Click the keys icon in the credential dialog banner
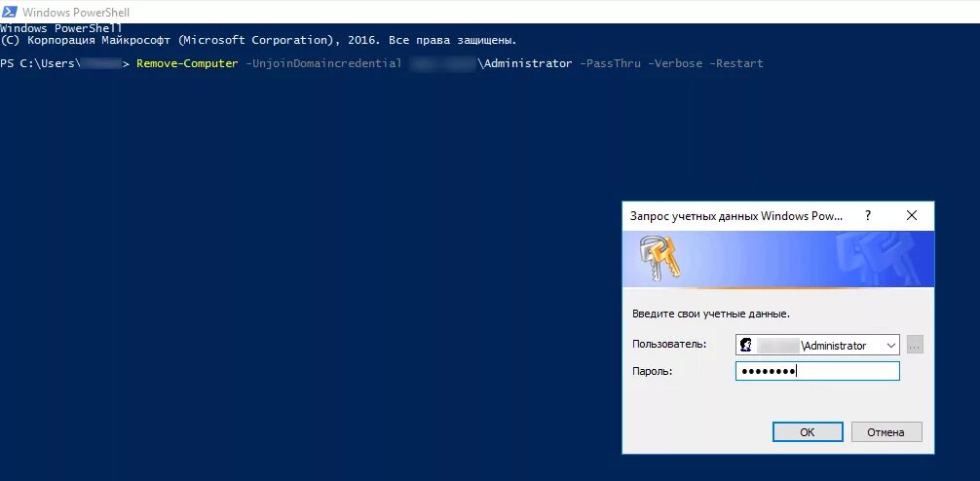Viewport: 980px width, 481px height. pyautogui.click(x=659, y=259)
